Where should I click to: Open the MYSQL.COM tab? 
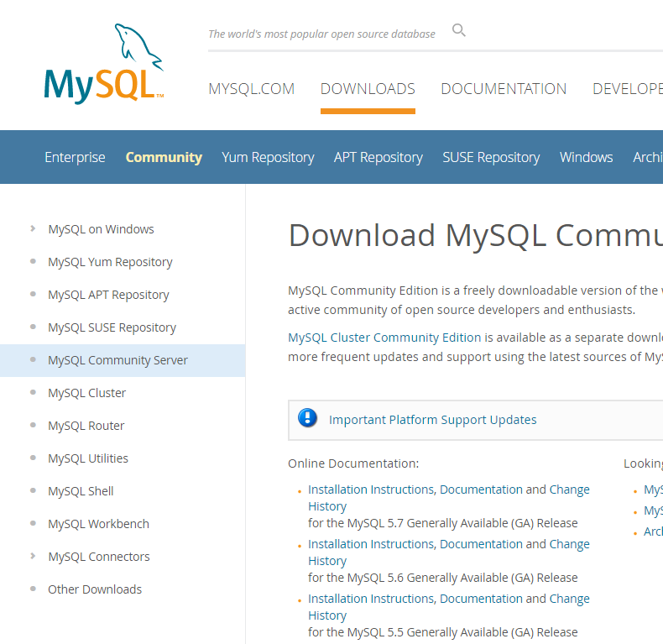(x=251, y=89)
